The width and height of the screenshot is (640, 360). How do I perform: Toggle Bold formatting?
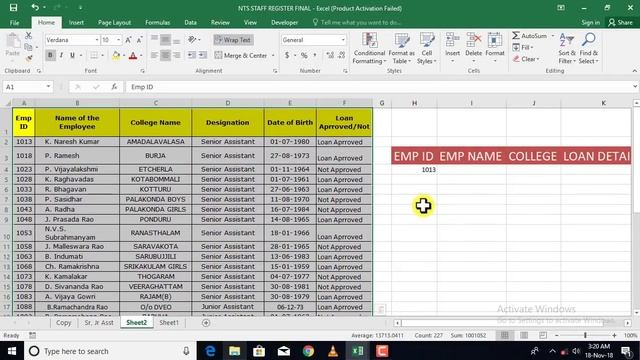(x=50, y=55)
